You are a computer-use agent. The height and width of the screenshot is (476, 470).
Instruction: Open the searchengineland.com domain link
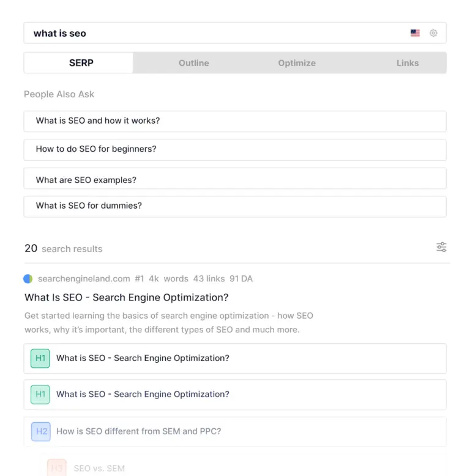[84, 279]
